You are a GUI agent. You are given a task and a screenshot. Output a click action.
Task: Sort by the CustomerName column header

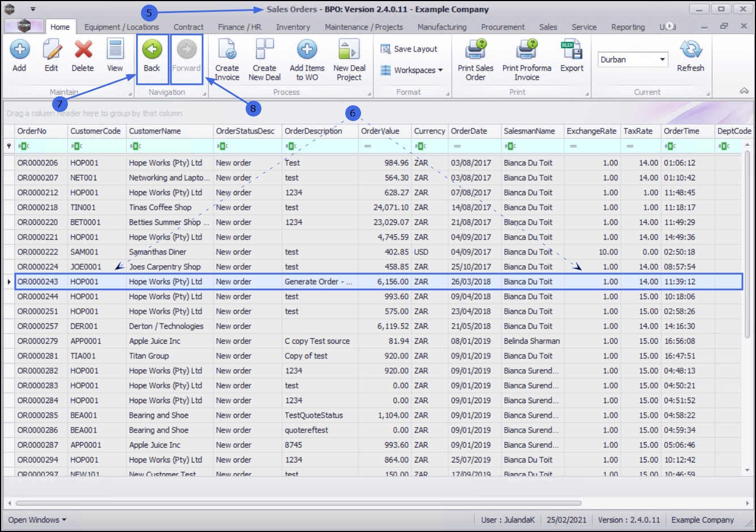coord(169,131)
